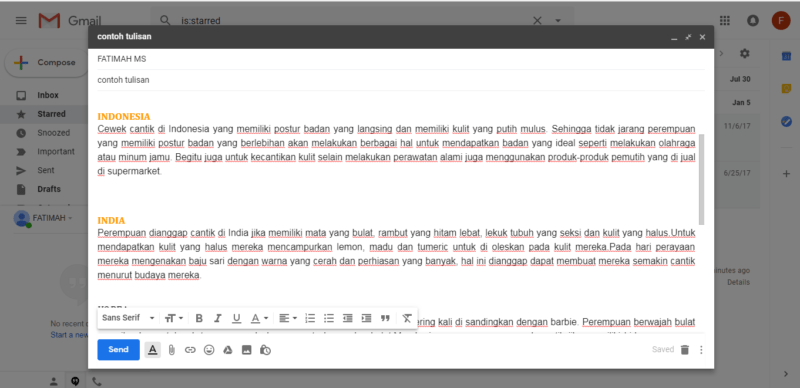Open the account avatar F
The width and height of the screenshot is (800, 388).
coord(781,20)
